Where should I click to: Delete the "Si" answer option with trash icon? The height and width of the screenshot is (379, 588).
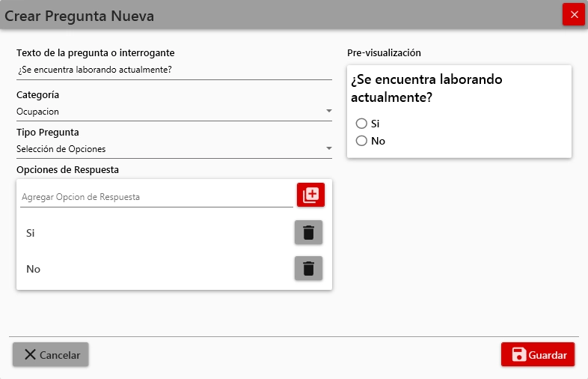(308, 233)
